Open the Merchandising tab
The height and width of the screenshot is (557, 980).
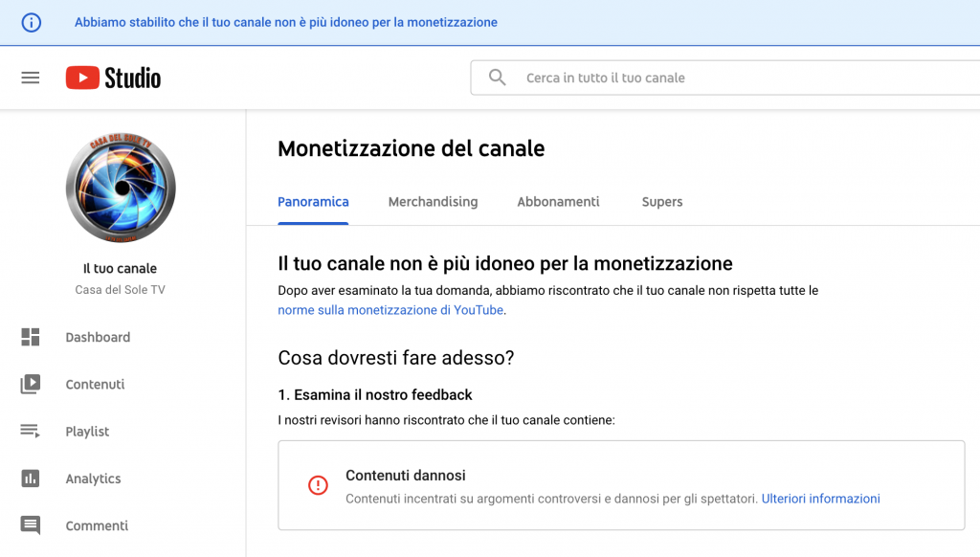point(433,202)
